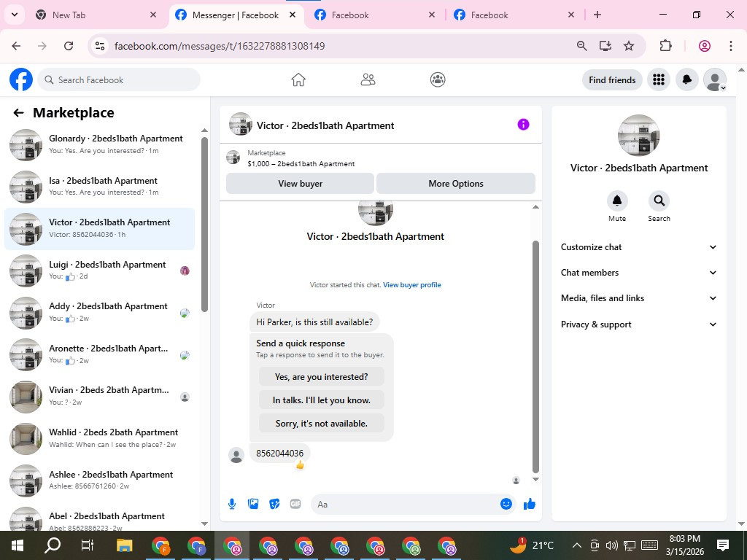Open the Friends icon in top navigation
Viewport: 747px width, 560px height.
click(x=368, y=79)
